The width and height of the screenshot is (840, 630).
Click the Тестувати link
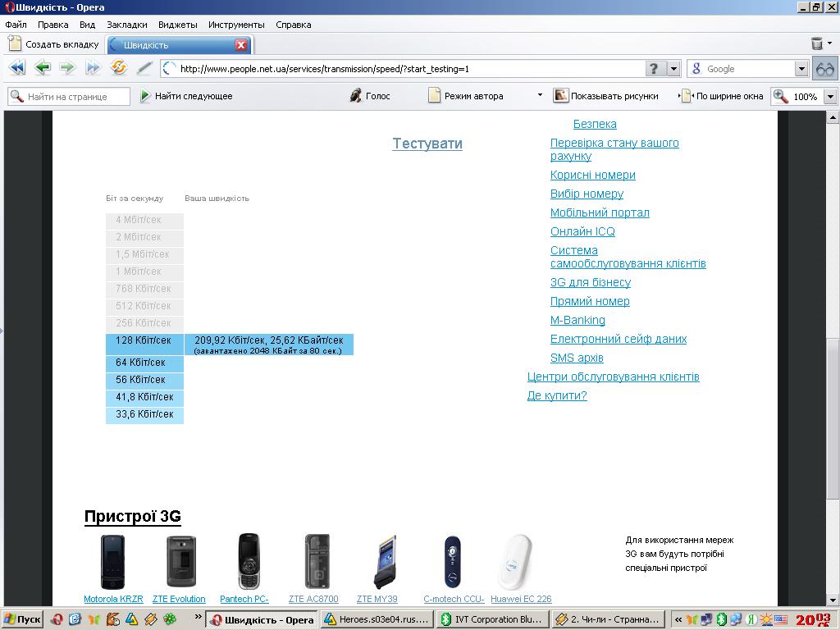[427, 144]
